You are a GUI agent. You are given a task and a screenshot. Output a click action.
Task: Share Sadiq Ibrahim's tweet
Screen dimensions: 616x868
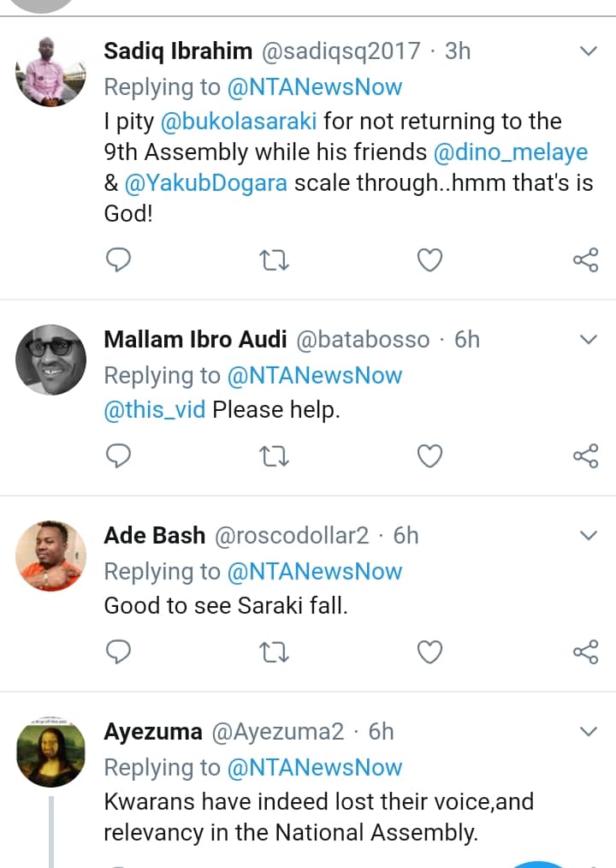click(585, 260)
